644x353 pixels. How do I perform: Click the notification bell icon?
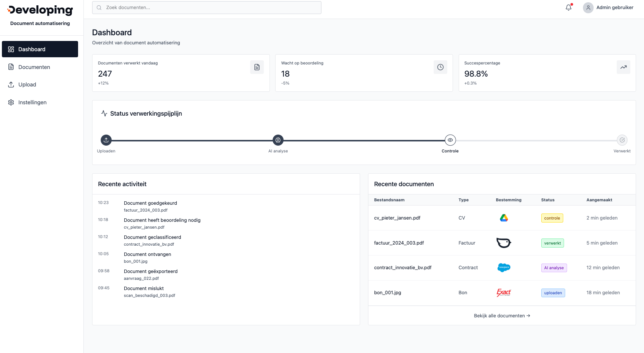(x=569, y=8)
